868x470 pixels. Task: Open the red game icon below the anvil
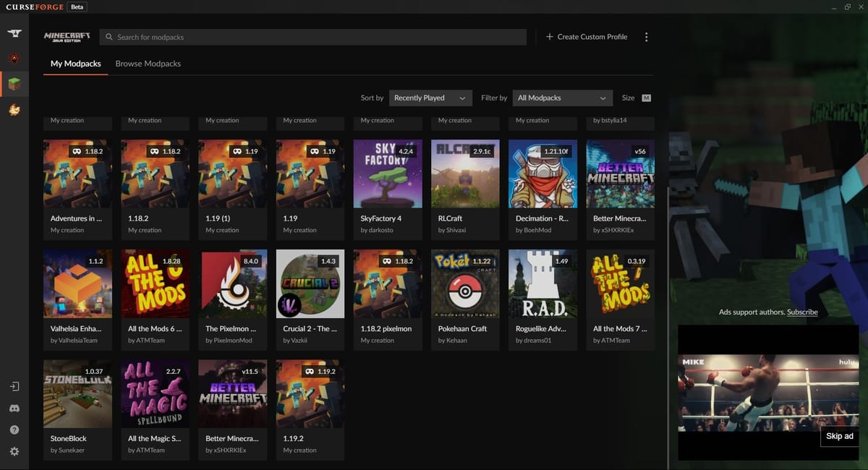(14, 59)
